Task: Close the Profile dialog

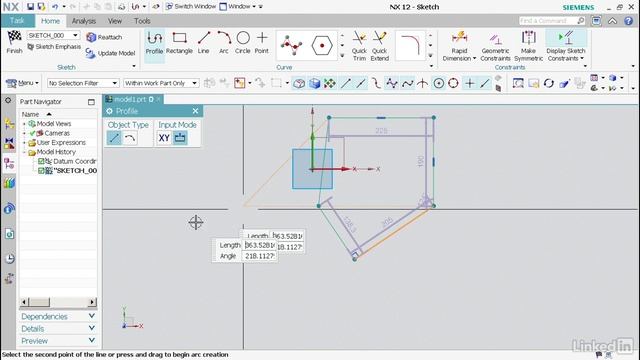Action: pyautogui.click(x=196, y=111)
